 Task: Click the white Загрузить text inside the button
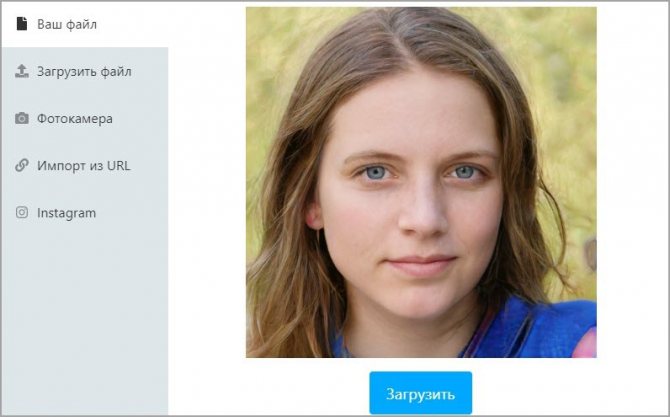coord(420,394)
